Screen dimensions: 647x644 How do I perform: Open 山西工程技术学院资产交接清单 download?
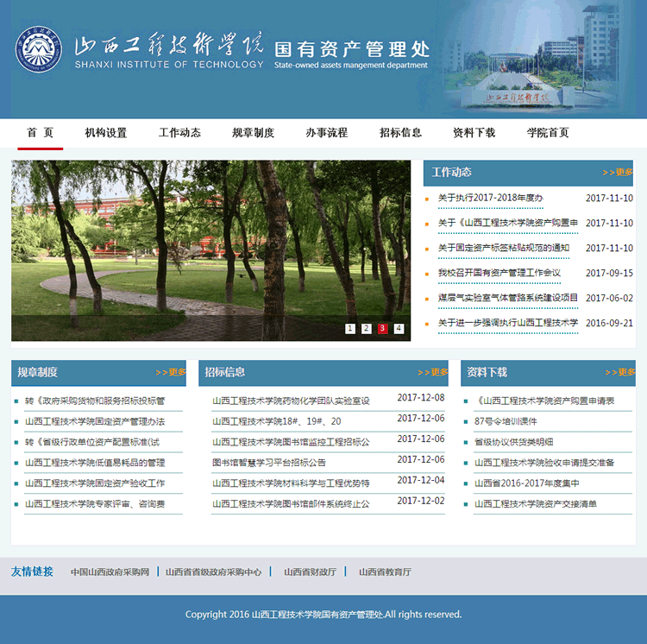pos(535,504)
